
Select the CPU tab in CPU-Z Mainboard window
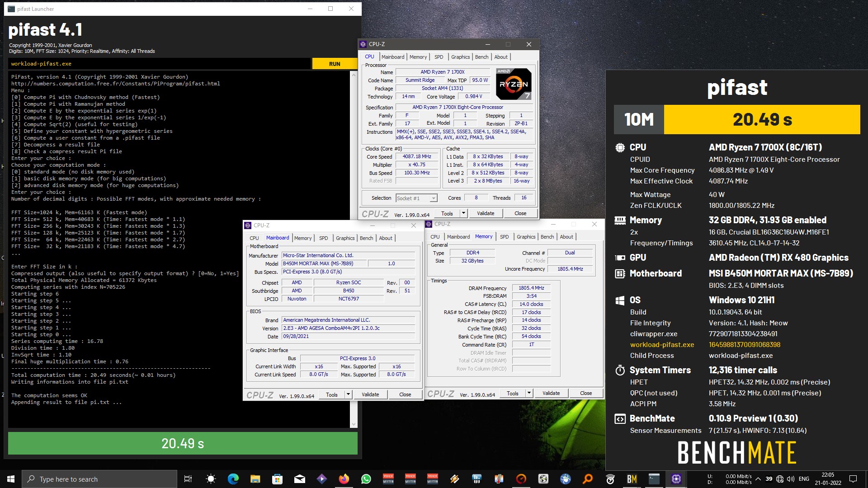[x=254, y=238]
